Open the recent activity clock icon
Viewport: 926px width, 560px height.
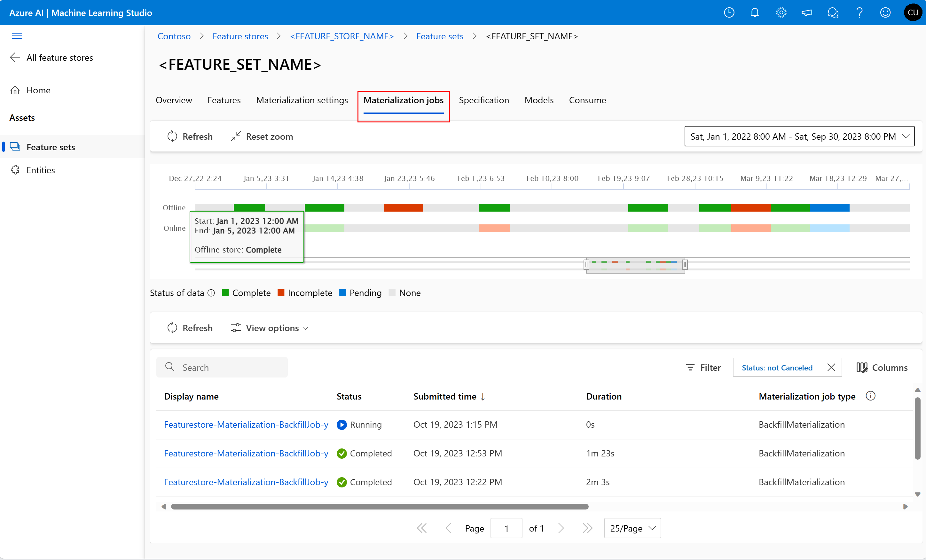(729, 13)
